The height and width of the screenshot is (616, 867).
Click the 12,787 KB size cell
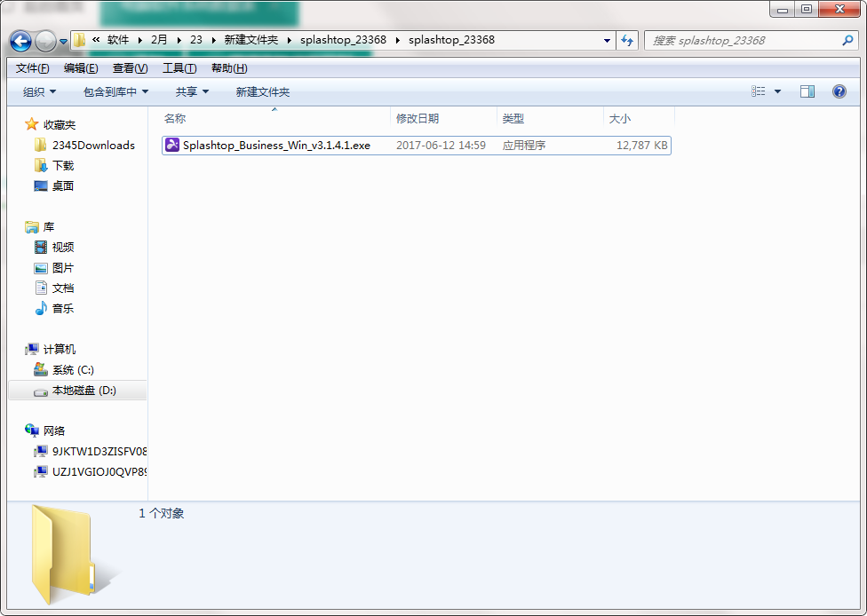coord(642,146)
